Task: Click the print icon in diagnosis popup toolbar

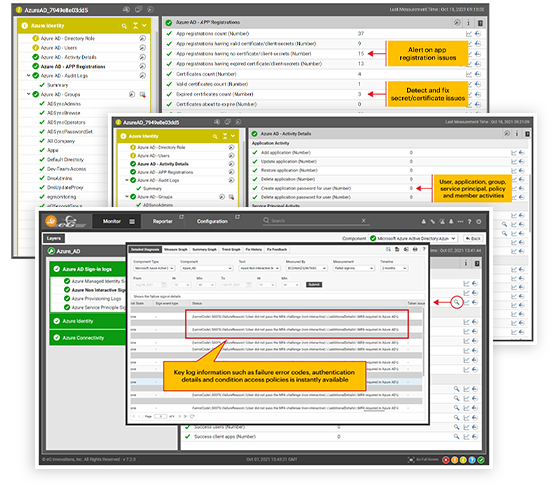Action: (415, 249)
